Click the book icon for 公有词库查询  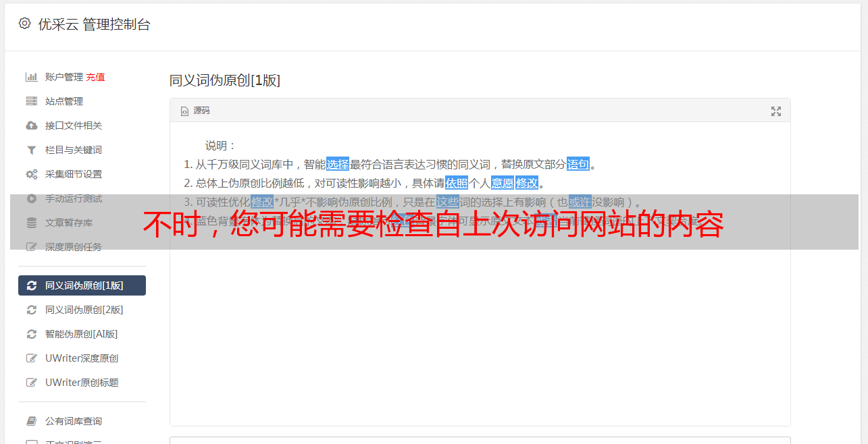[31, 421]
